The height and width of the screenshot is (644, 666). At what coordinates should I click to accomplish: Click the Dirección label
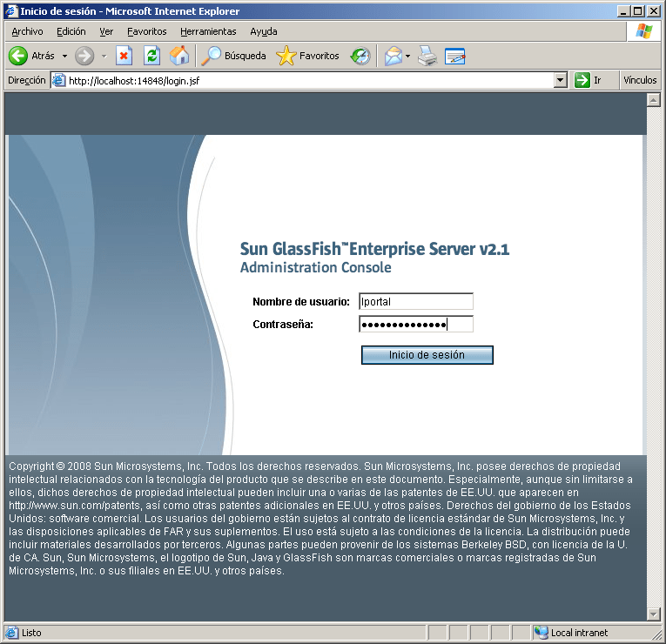tap(27, 80)
